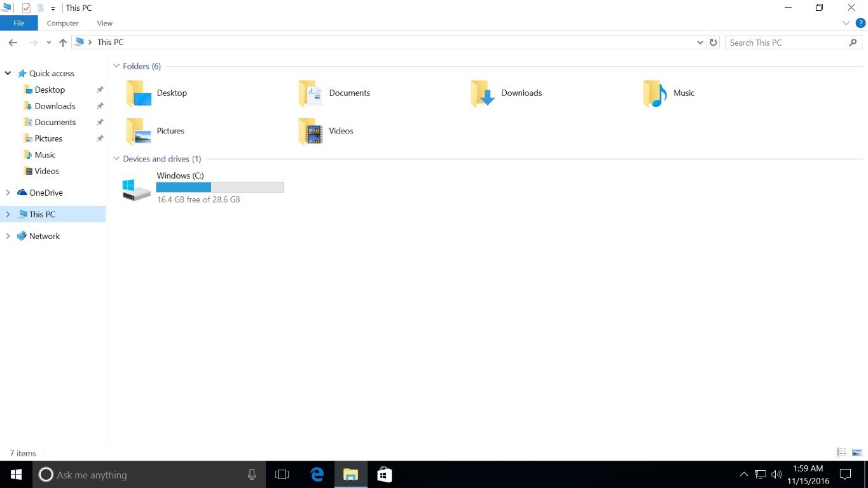Open the Pictures folder in the Folders section
This screenshot has width=868, height=488.
155,131
